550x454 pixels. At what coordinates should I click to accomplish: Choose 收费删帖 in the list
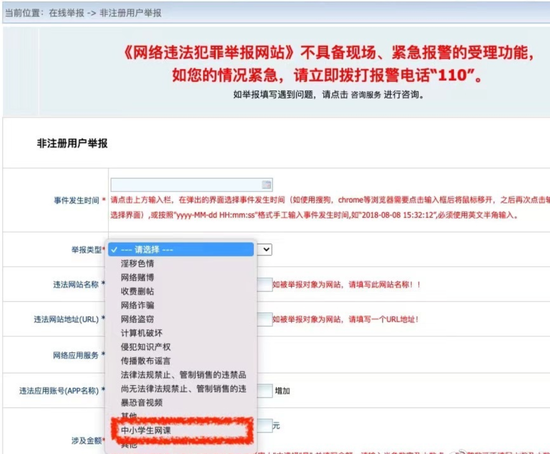coord(137,291)
